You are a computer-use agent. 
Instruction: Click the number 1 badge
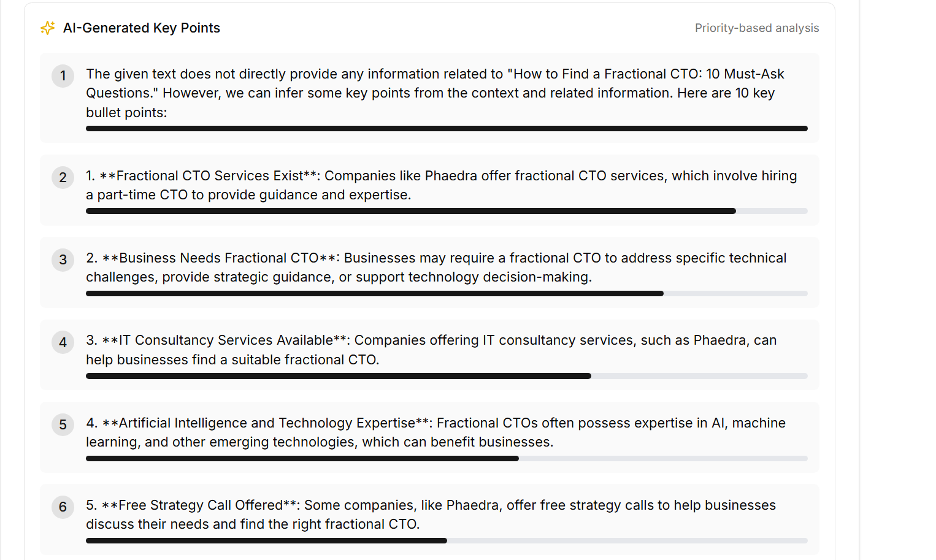pyautogui.click(x=63, y=76)
